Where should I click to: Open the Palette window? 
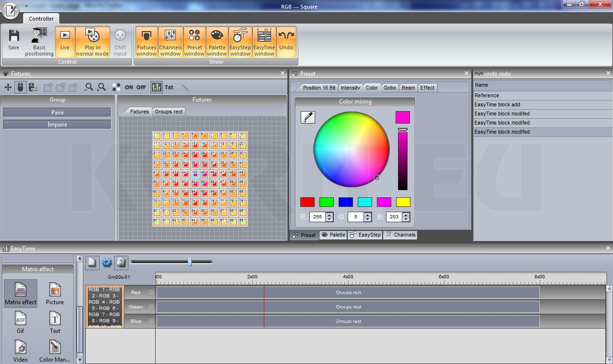pyautogui.click(x=217, y=42)
